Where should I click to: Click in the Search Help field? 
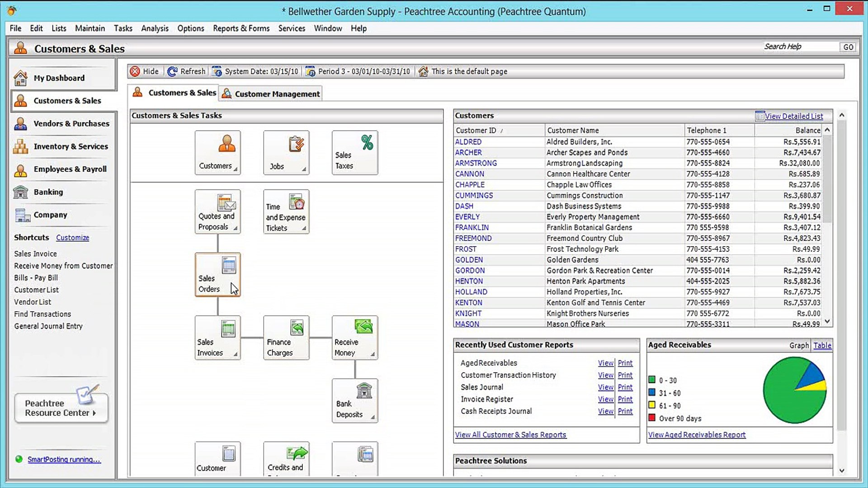point(800,47)
